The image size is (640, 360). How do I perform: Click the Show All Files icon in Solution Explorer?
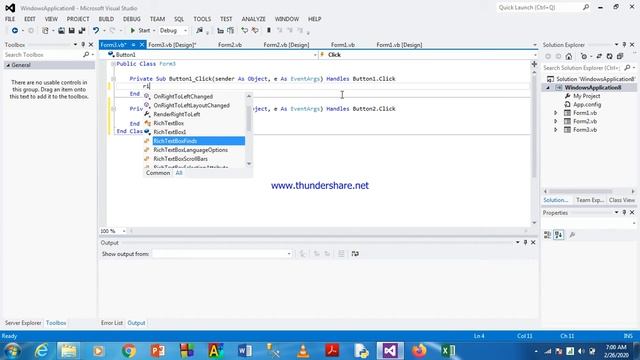pyautogui.click(x=620, y=56)
